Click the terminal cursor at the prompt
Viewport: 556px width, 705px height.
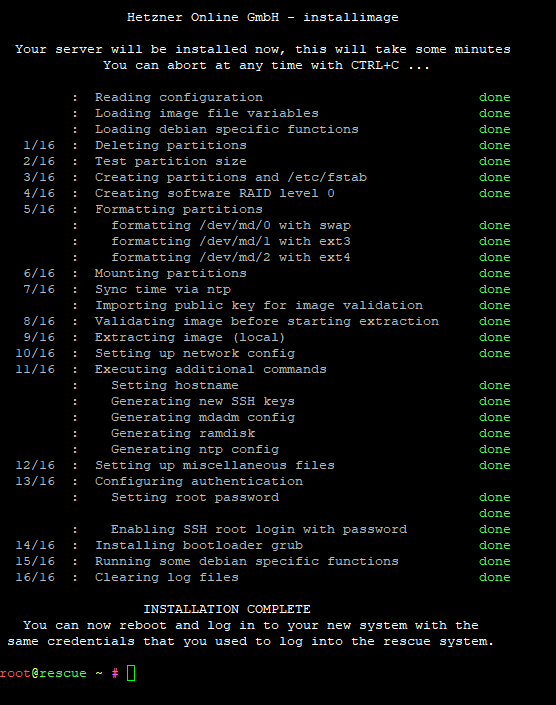[131, 673]
